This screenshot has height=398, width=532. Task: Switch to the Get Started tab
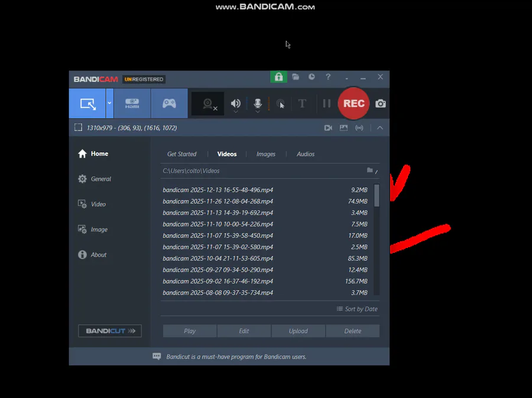coord(181,154)
